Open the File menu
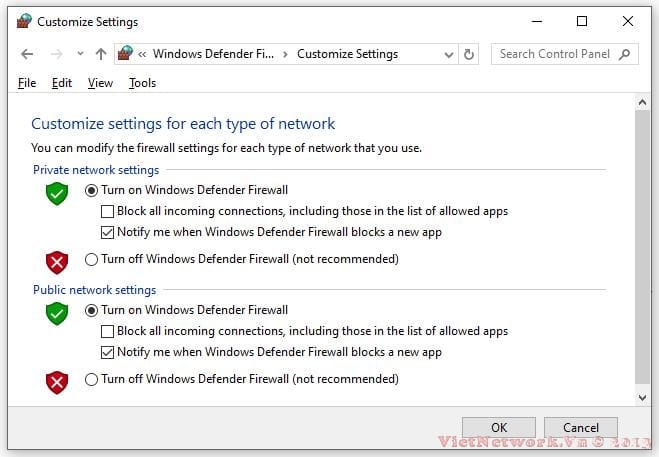659x457 pixels. click(27, 83)
